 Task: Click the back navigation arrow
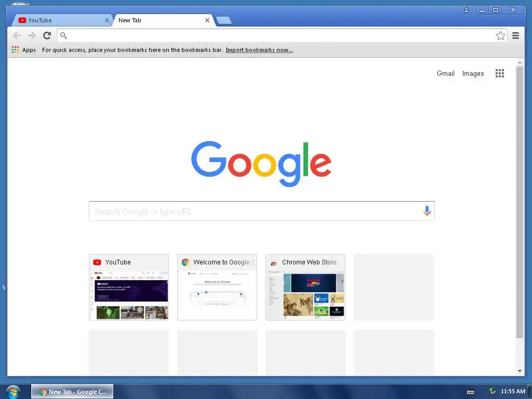pyautogui.click(x=17, y=35)
